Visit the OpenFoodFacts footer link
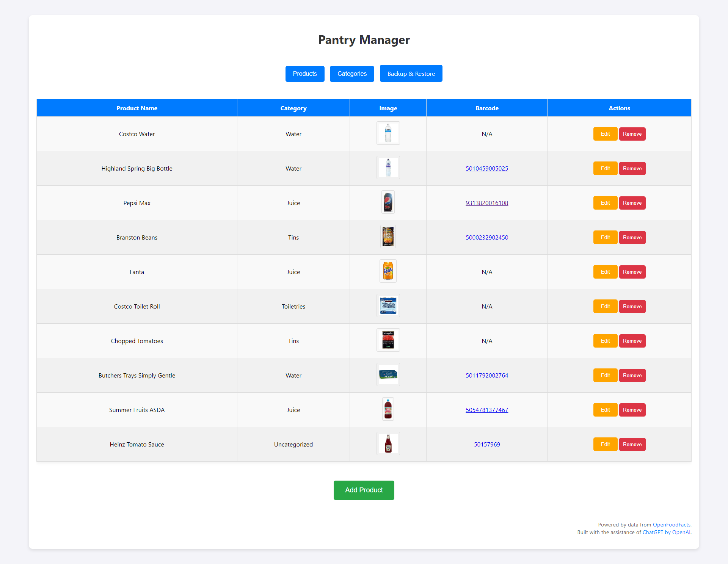The width and height of the screenshot is (728, 564). tap(671, 525)
